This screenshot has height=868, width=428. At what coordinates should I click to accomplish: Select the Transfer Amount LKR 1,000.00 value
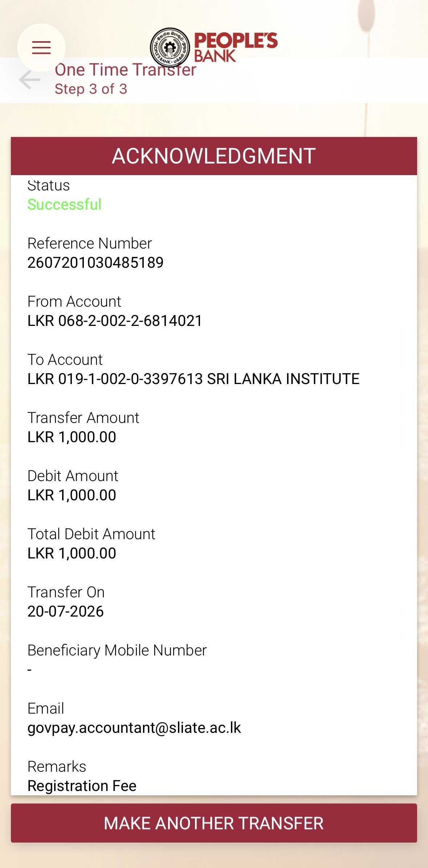[x=72, y=437]
